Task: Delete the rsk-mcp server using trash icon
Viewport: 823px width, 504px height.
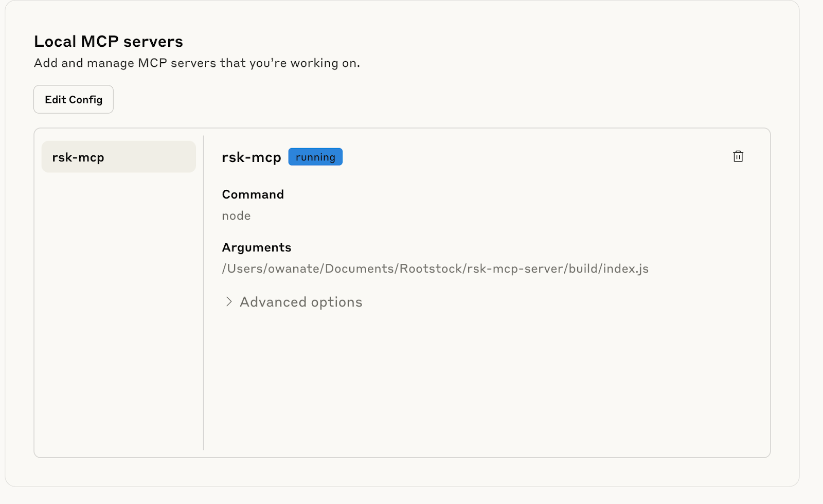Action: point(738,156)
